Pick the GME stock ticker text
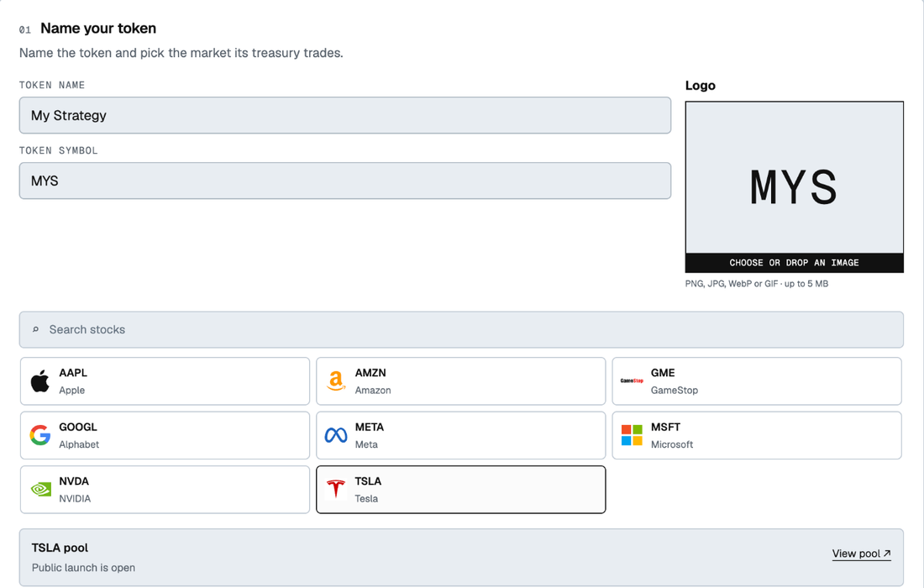Screen dimensions: 924x588 pyautogui.click(x=663, y=373)
